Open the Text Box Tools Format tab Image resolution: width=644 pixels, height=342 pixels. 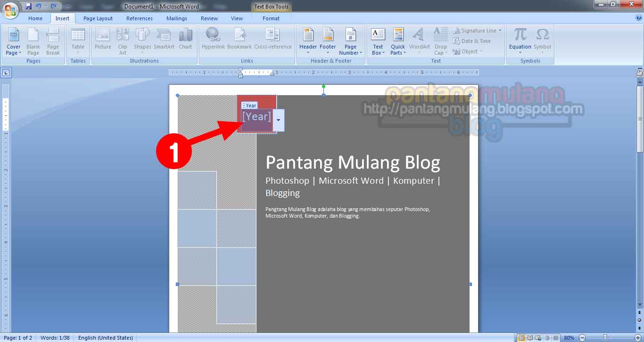point(271,18)
